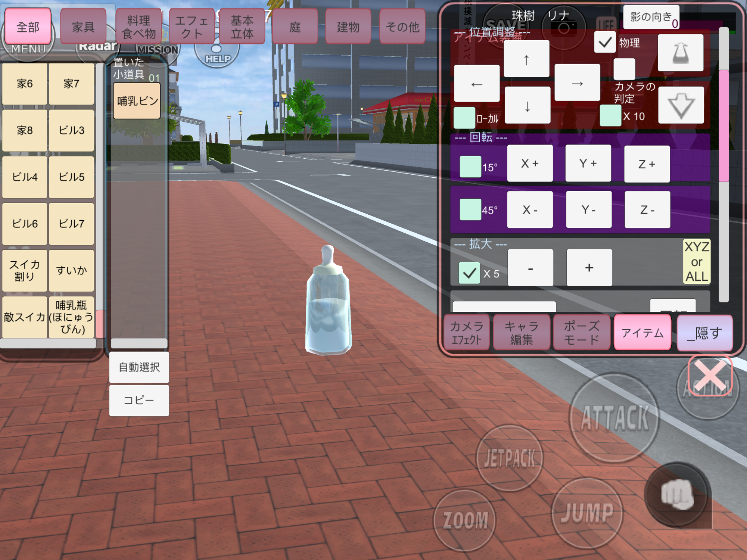Switch to the 家具 furniture tab
Viewport: 747px width, 560px height.
pos(83,27)
